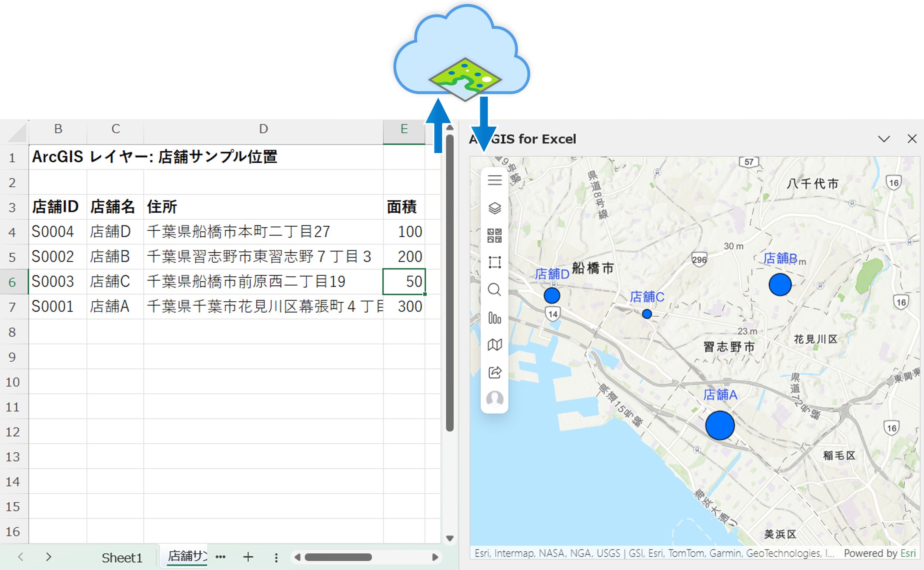Click the 店舗A map label
Screen dimensions: 924x570
coord(720,395)
